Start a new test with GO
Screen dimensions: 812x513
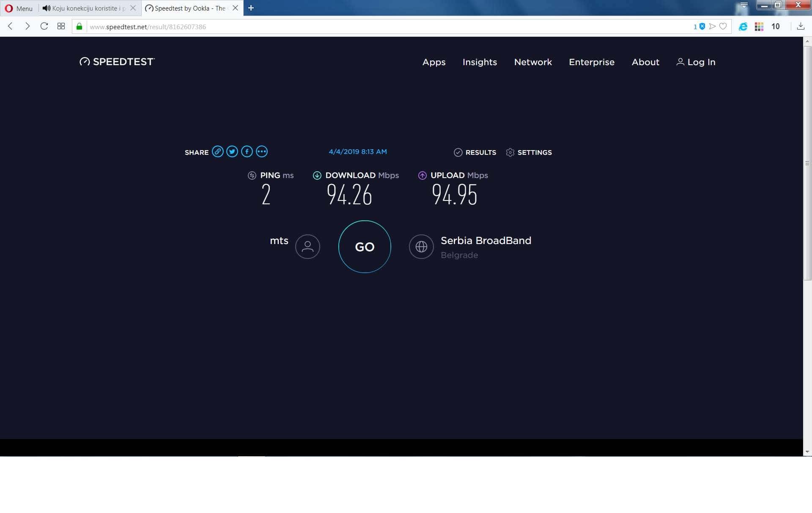point(365,247)
